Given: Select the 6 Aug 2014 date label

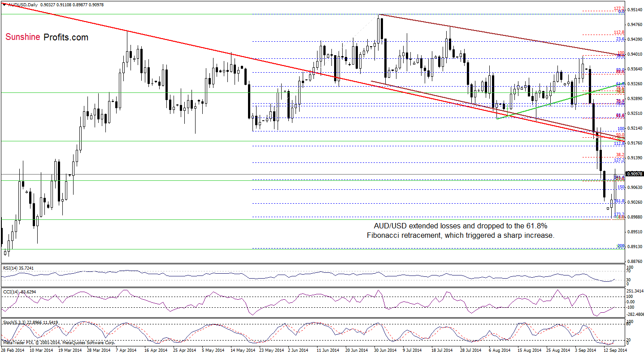Looking at the screenshot, I should pyautogui.click(x=500, y=350).
